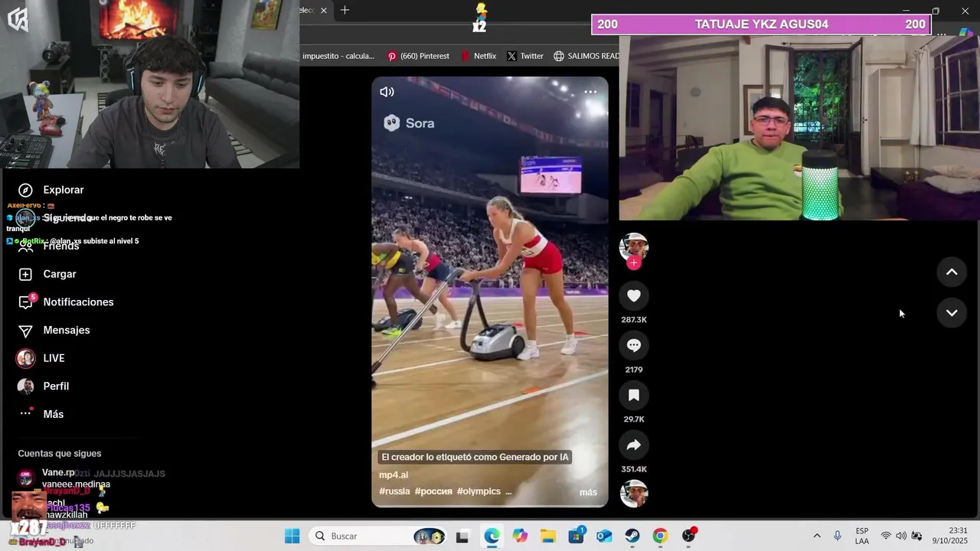Open the Windows Start button
The image size is (980, 551).
click(292, 536)
